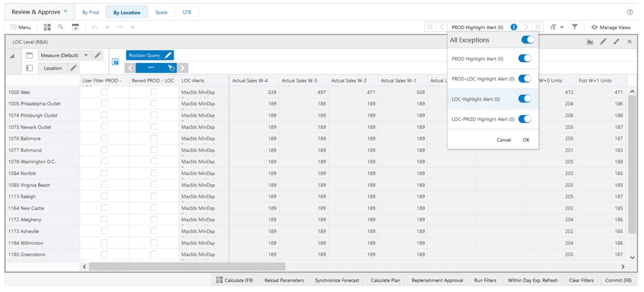This screenshot has height=292, width=644.
Task: Maximize the LOC Level panel with expand arrows
Action: [617, 42]
